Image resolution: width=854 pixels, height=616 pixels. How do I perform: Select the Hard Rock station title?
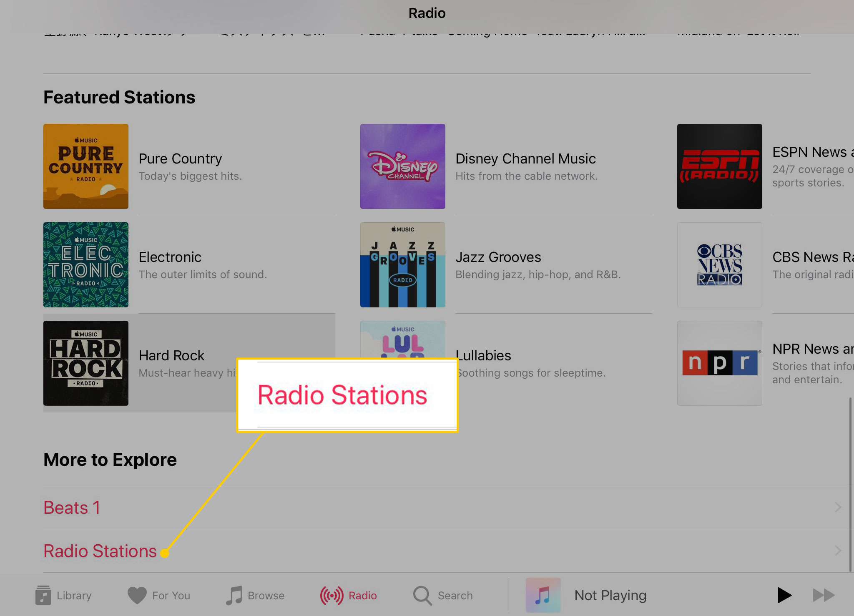[x=171, y=355]
